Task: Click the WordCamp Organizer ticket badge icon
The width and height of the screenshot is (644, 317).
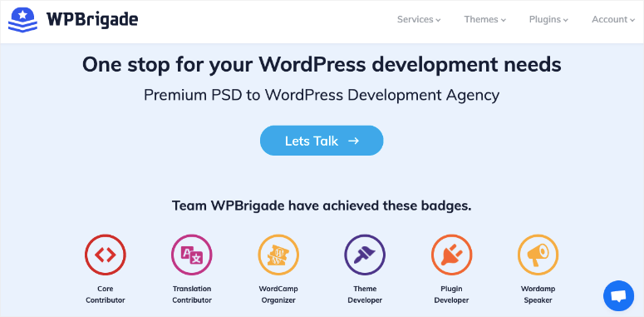Action: pos(278,255)
